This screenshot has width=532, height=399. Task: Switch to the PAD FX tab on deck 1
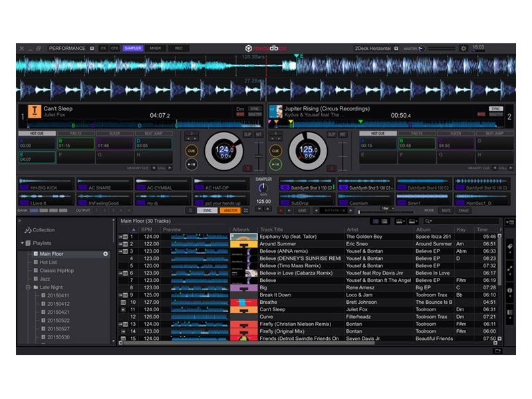click(x=76, y=133)
